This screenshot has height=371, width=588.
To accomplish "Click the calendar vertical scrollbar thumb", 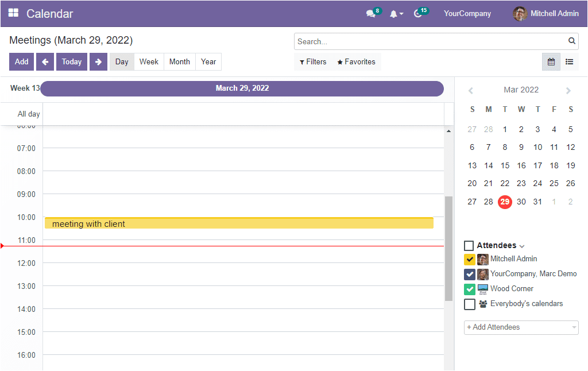I will point(448,248).
